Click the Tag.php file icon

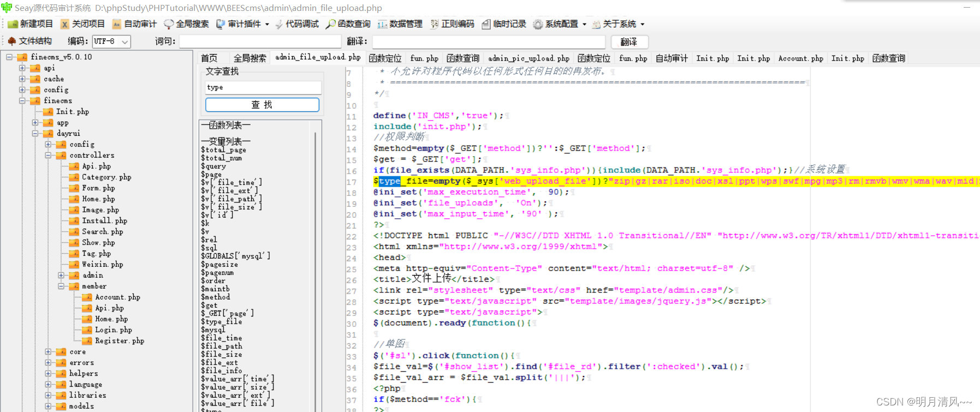point(74,253)
